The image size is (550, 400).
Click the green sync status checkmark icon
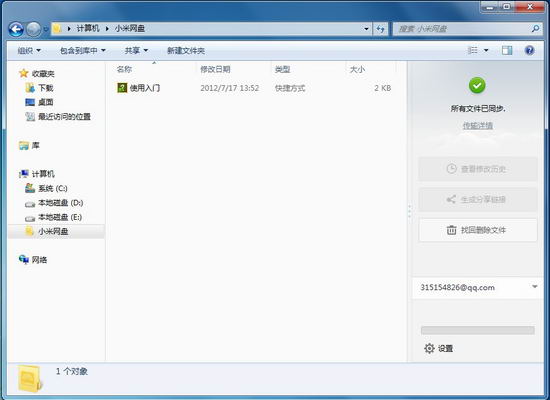[x=477, y=85]
